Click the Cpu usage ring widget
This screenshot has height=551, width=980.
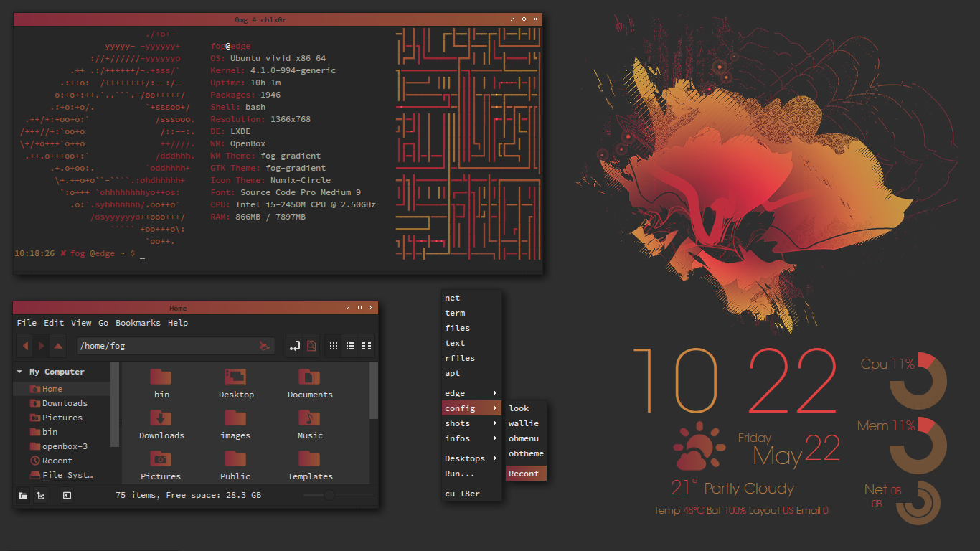918,381
